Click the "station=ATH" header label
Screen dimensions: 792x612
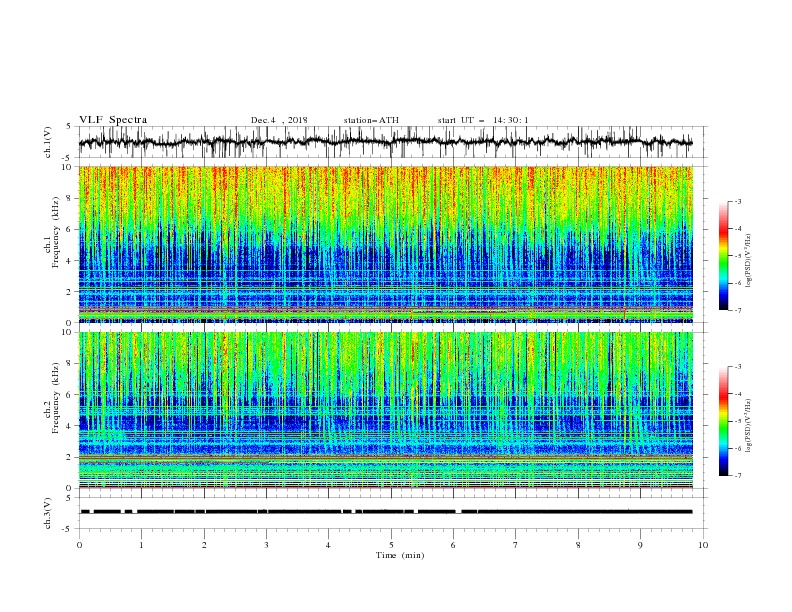[x=371, y=120]
